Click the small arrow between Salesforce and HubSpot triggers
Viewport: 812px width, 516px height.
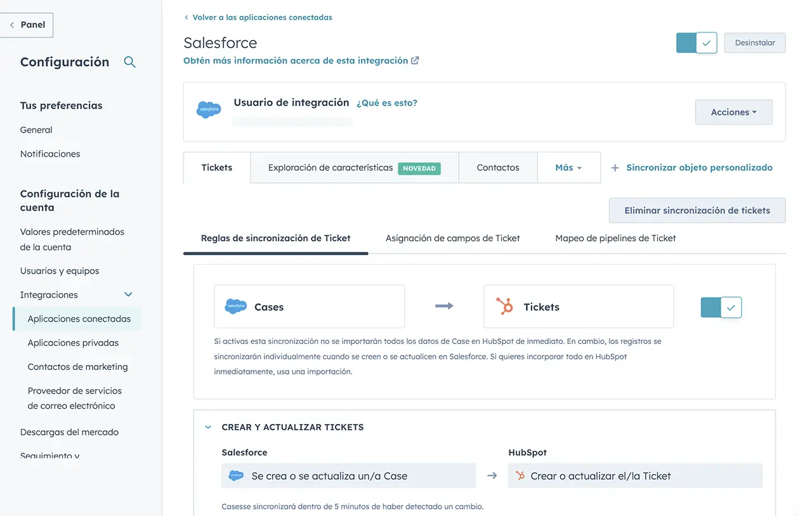click(x=492, y=475)
